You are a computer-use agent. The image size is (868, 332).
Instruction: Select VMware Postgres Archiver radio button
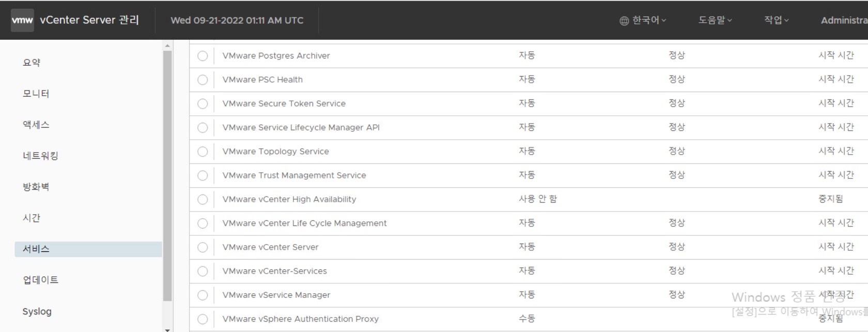(x=203, y=56)
